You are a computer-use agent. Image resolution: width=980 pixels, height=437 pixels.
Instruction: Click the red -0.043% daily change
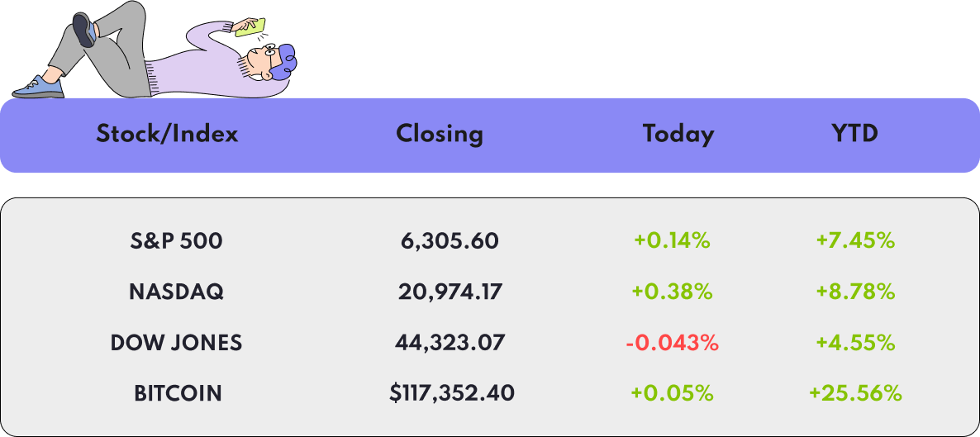672,343
